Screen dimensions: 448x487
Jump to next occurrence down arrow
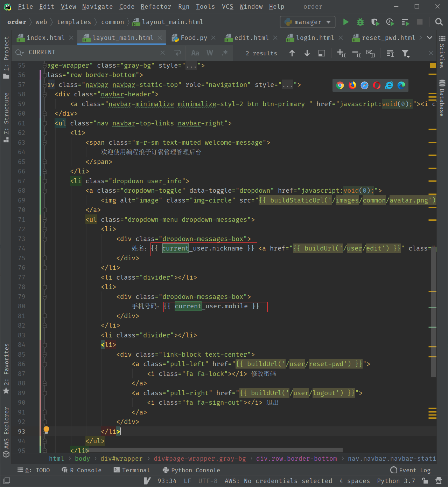pos(307,53)
